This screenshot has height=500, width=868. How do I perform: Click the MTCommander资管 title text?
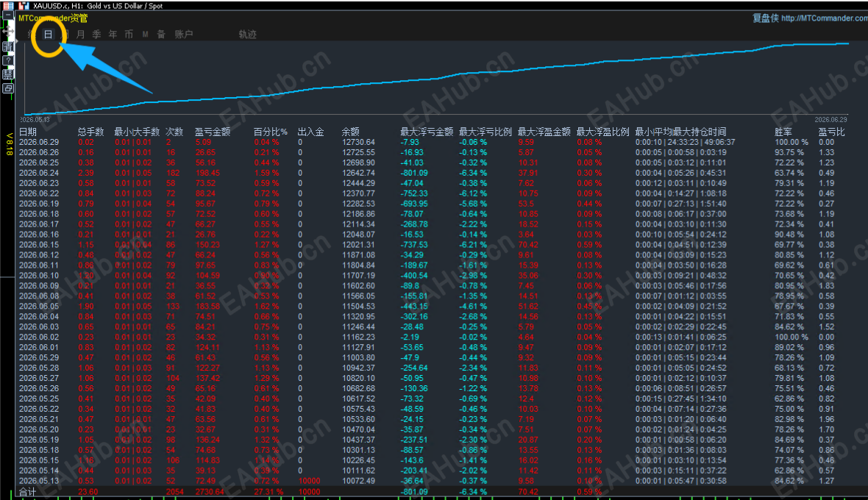point(53,18)
